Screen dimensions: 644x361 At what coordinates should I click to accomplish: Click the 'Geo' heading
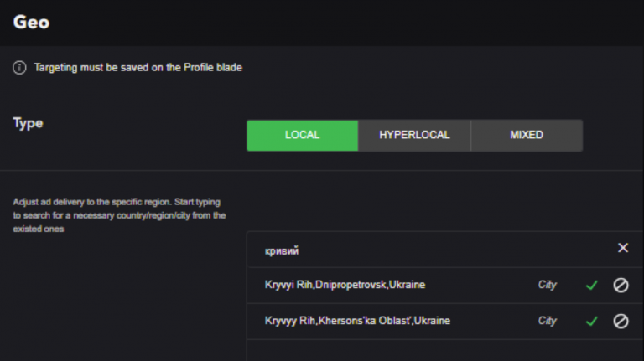coord(31,22)
